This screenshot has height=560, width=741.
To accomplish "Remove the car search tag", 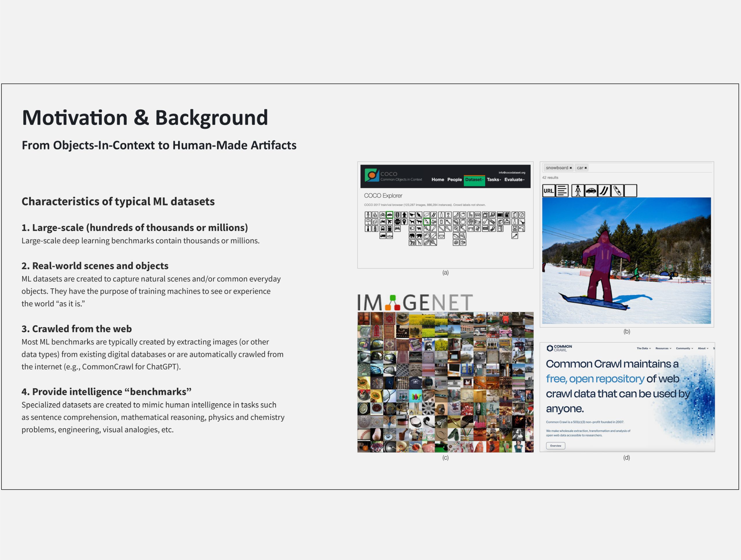I will 586,168.
